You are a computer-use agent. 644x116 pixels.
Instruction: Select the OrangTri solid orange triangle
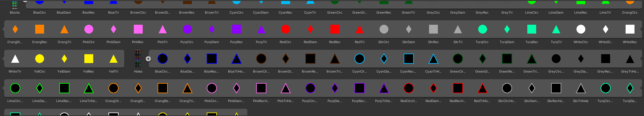coord(64,29)
